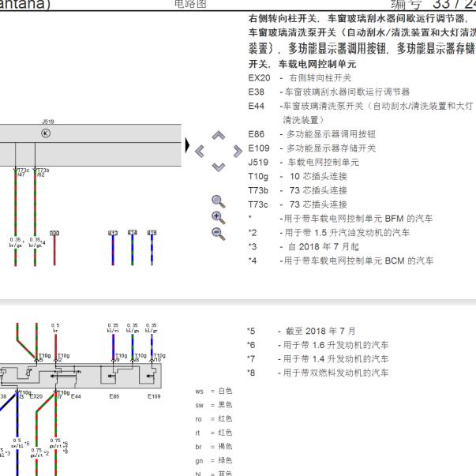Select the T73c/47 connector pin label
This screenshot has width=476, height=476.
(23, 172)
